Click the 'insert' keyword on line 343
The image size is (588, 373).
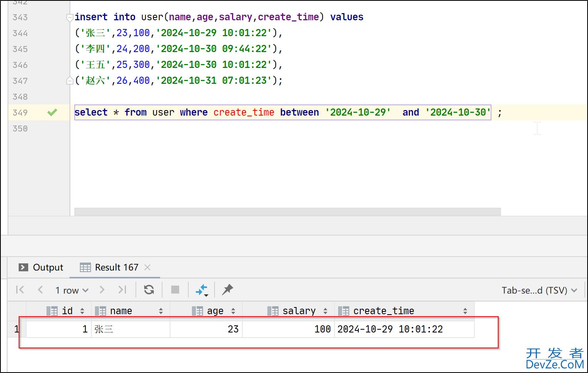pyautogui.click(x=91, y=17)
